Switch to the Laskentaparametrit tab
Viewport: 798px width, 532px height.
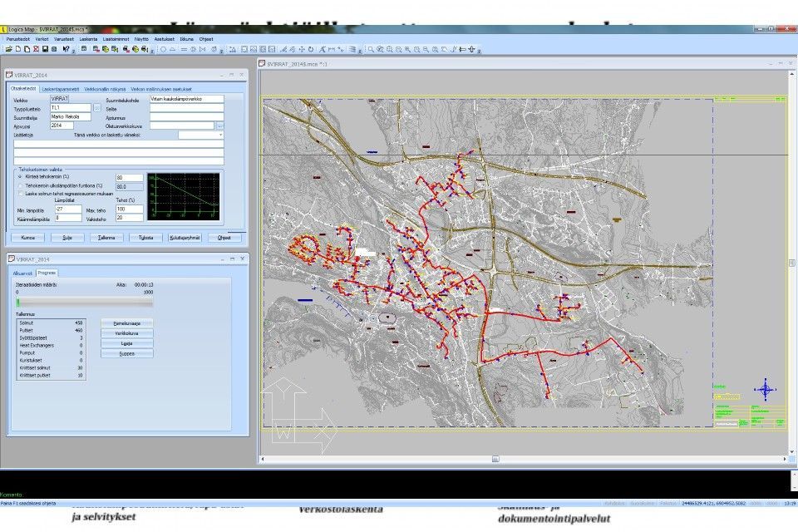tap(61, 89)
